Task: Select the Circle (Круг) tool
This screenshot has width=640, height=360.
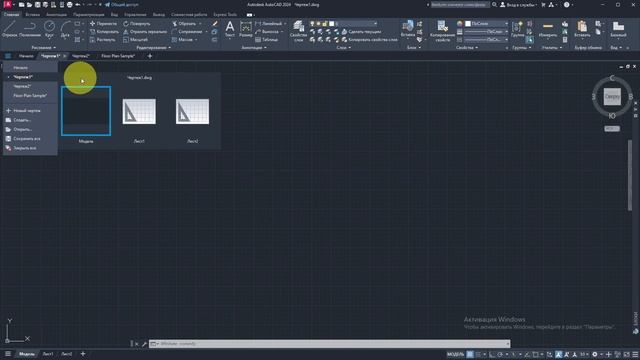Action: [49, 29]
